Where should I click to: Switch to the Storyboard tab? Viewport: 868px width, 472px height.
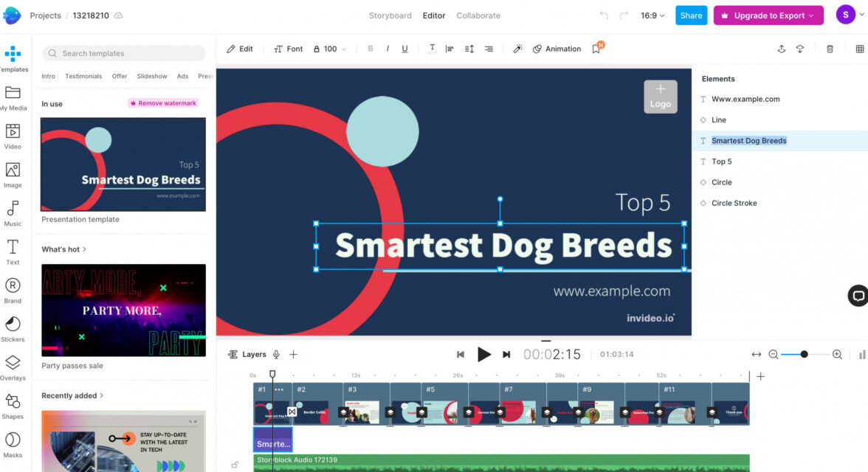[390, 15]
